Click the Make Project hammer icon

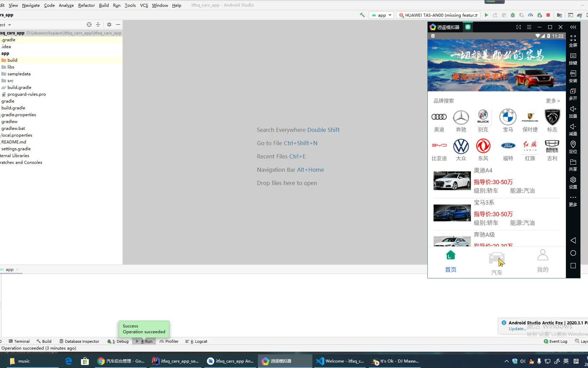click(362, 15)
